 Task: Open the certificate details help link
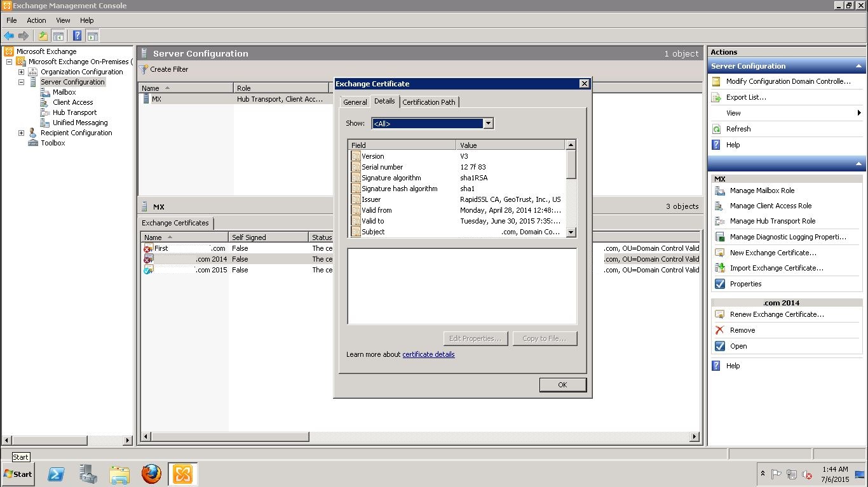[x=428, y=354]
